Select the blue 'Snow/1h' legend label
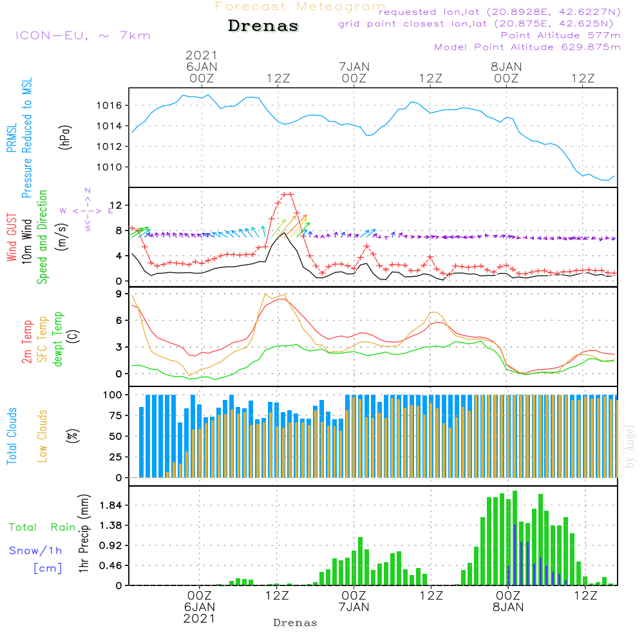Viewport: 644px width, 644px height. click(x=35, y=551)
